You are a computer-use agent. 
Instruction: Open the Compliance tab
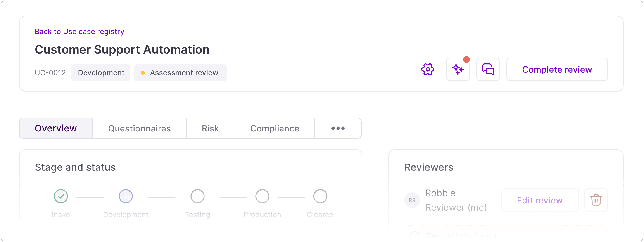point(275,128)
